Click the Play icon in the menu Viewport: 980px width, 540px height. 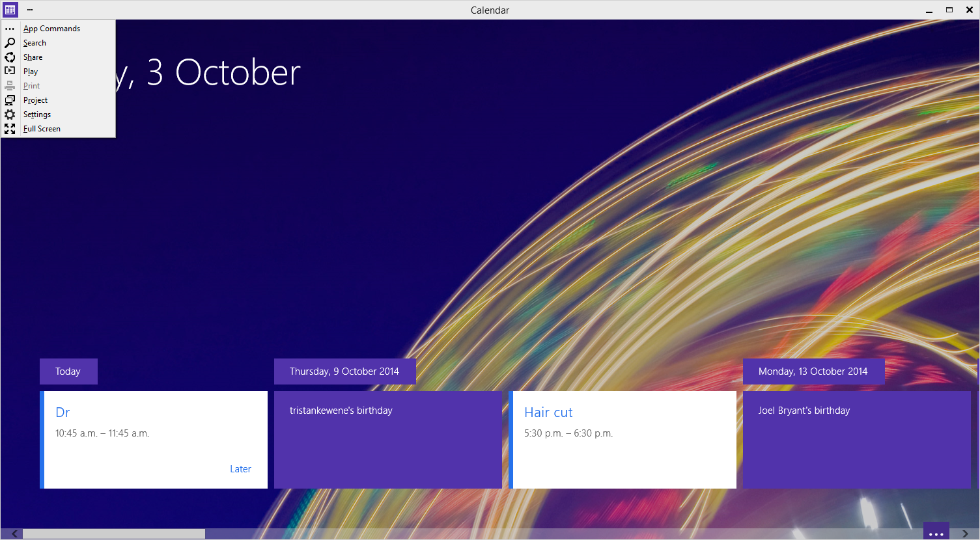tap(10, 71)
